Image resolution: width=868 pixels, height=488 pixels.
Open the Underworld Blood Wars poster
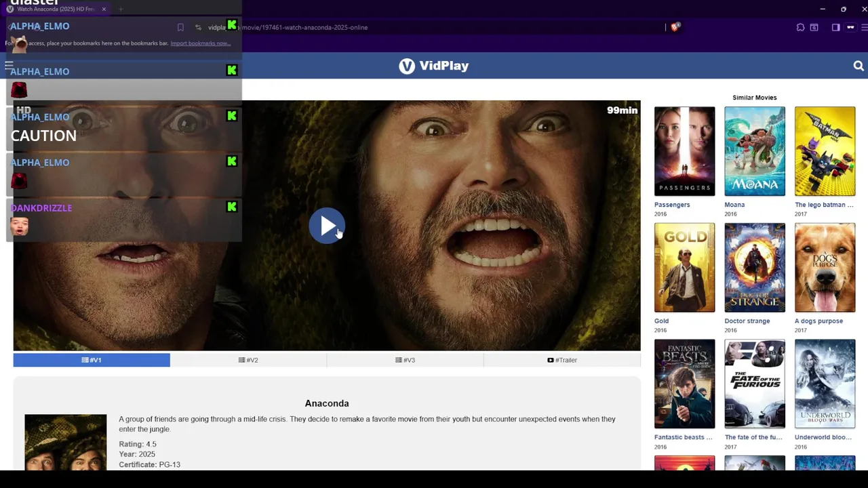pyautogui.click(x=825, y=384)
